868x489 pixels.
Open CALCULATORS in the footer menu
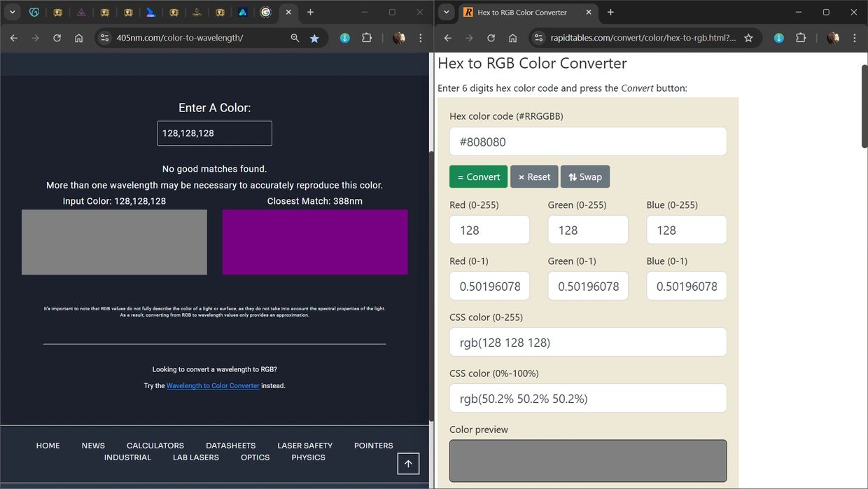coord(155,446)
